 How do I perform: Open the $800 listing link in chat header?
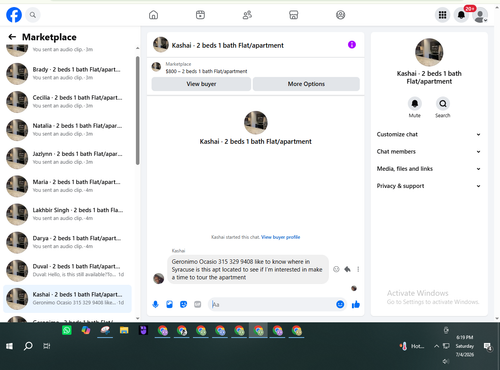[206, 71]
